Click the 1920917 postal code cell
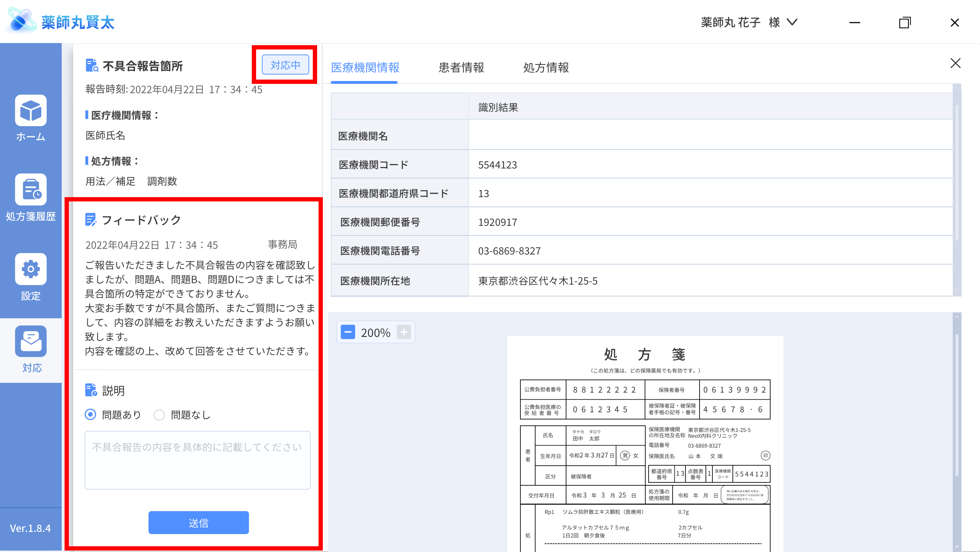Viewport: 980px width, 552px height. [x=711, y=222]
